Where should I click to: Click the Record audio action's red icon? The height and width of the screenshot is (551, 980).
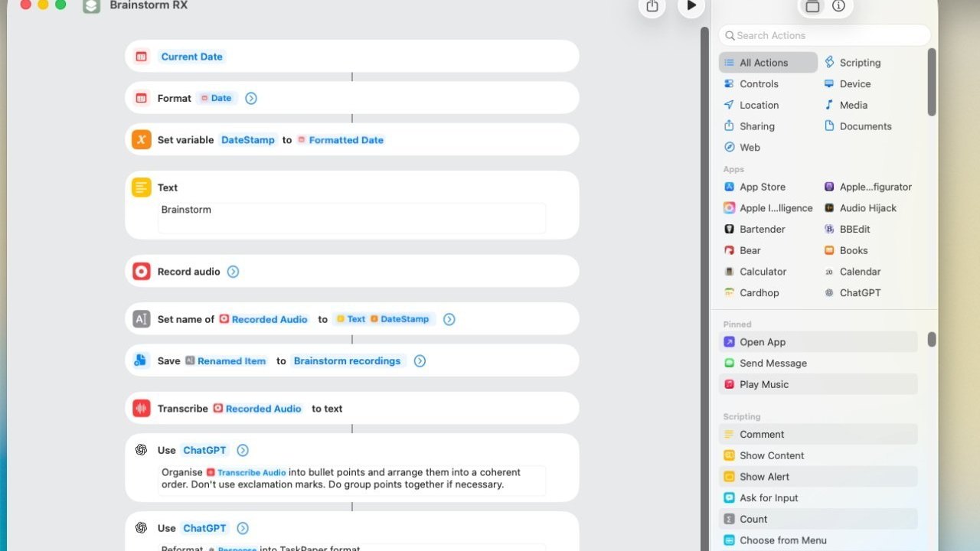tap(141, 272)
